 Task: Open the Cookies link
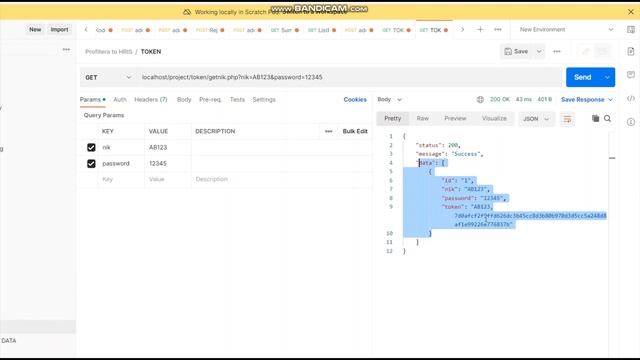tap(355, 100)
